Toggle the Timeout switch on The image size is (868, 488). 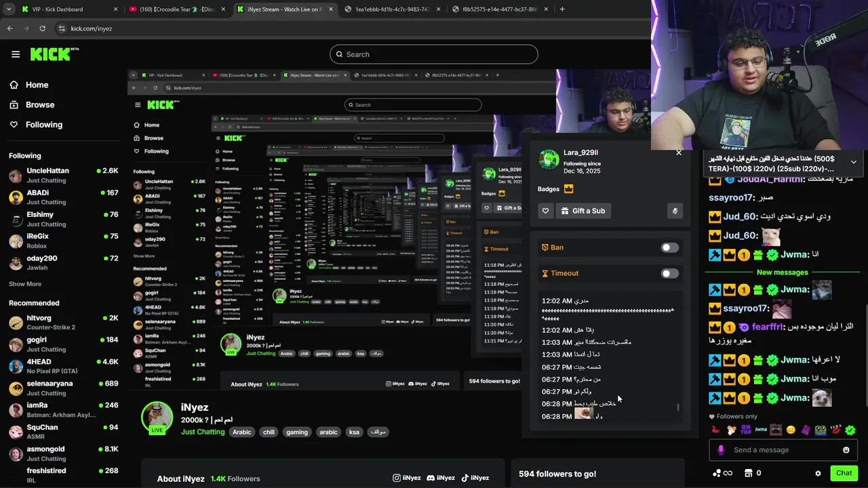(669, 273)
